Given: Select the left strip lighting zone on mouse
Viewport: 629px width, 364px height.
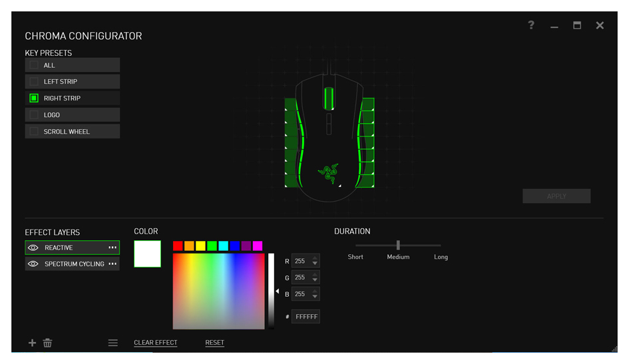Looking at the screenshot, I should 292,142.
